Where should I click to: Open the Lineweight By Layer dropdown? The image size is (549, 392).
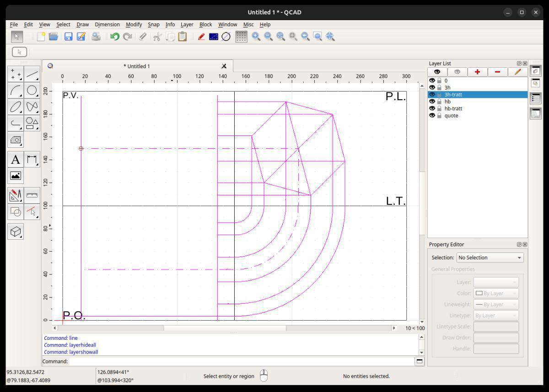pos(495,304)
